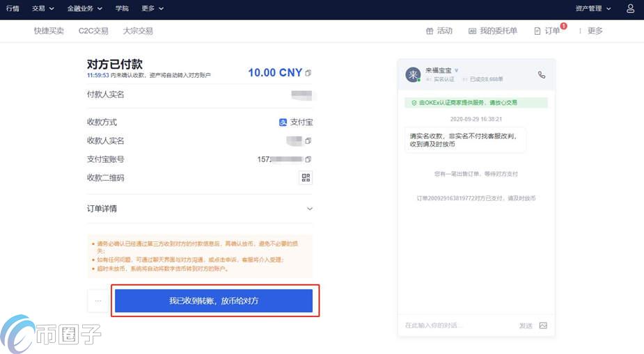
Task: Copy the Alipay account number
Action: coord(308,159)
